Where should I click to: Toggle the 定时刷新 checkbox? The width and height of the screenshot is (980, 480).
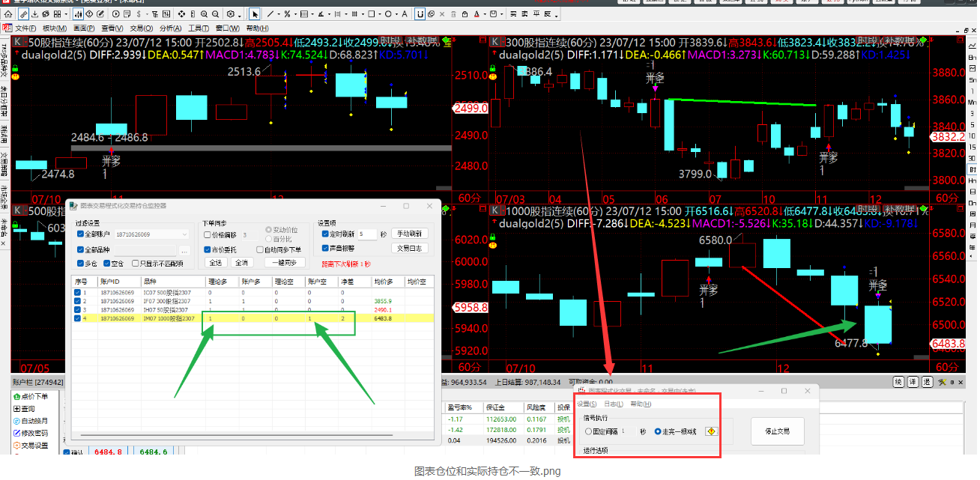pyautogui.click(x=325, y=234)
